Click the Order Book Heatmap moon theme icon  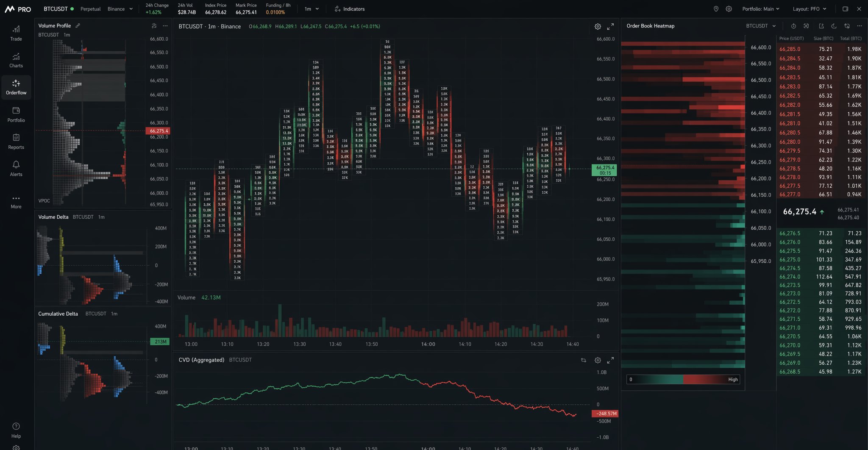click(834, 26)
